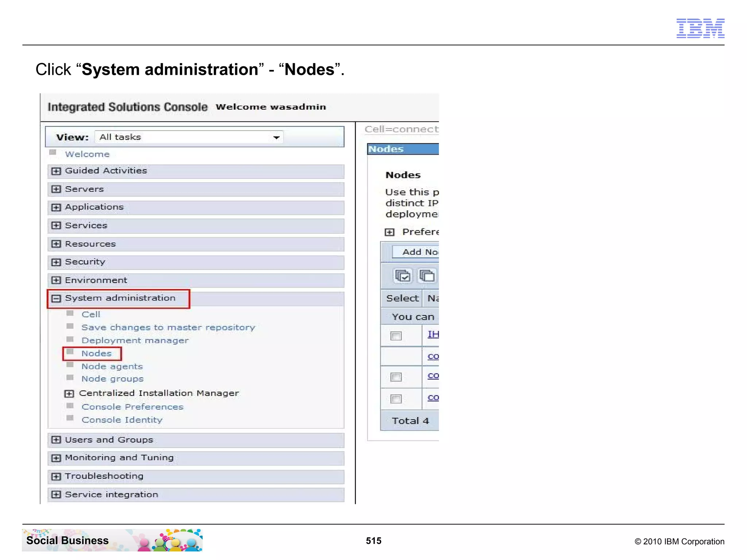Expand Users and Groups section
This screenshot has width=747, height=560.
click(56, 440)
